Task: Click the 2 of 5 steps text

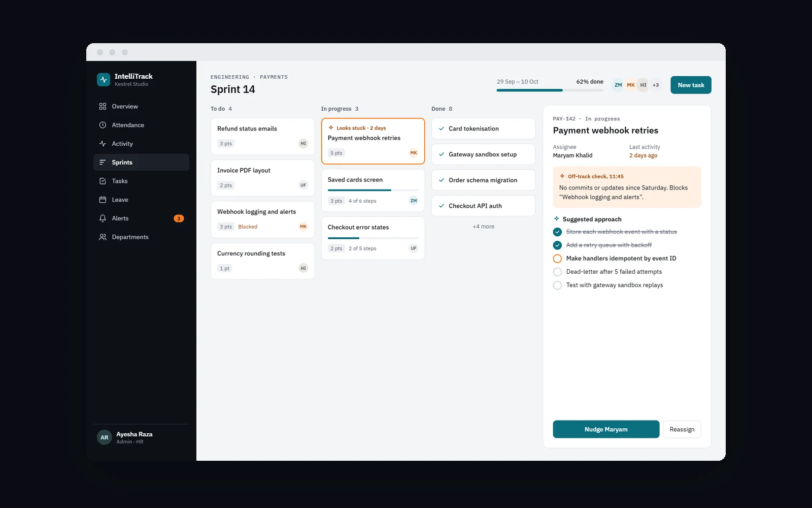Action: 362,248
